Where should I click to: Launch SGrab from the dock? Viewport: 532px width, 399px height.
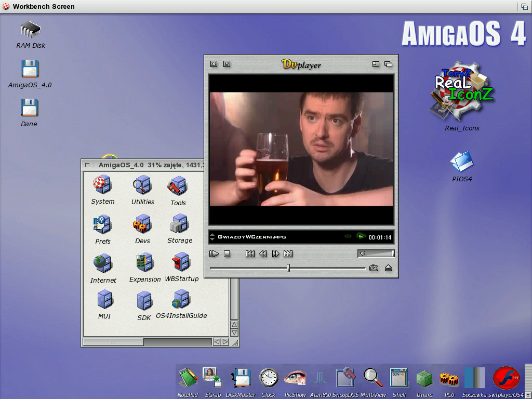pyautogui.click(x=212, y=377)
